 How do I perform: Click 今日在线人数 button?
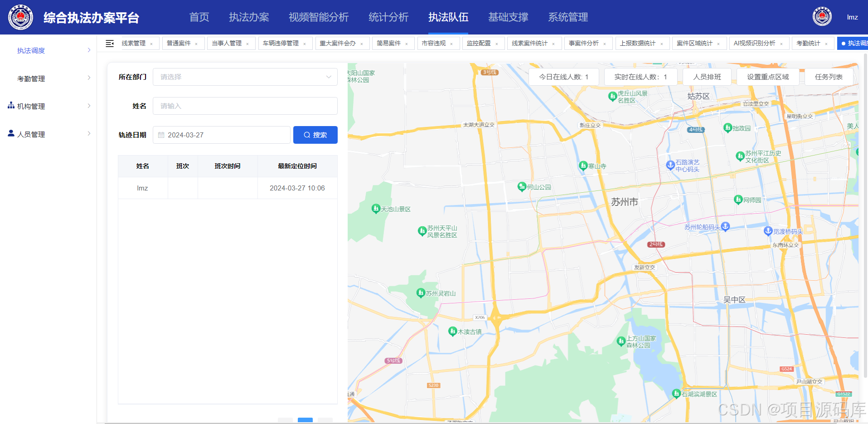coord(563,77)
